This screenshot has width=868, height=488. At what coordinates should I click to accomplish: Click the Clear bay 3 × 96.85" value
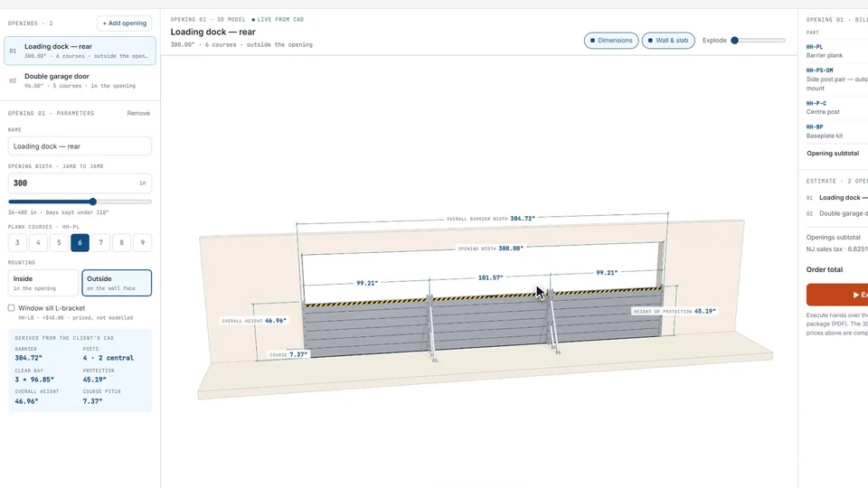34,380
